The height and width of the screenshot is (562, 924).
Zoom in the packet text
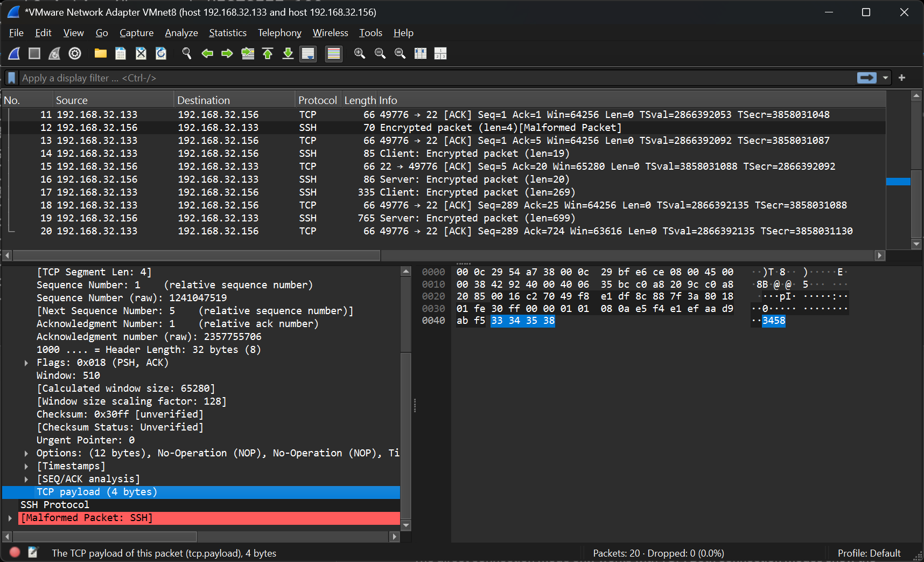(360, 53)
